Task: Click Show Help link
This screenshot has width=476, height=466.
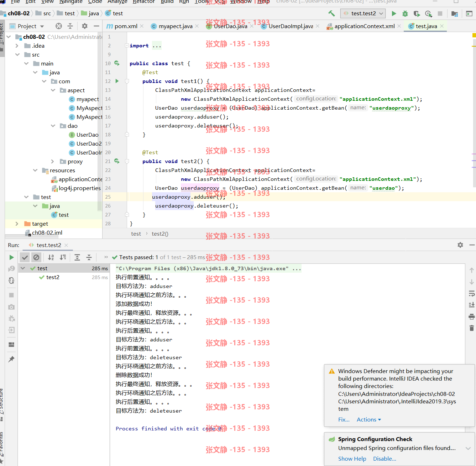Action: click(x=352, y=459)
